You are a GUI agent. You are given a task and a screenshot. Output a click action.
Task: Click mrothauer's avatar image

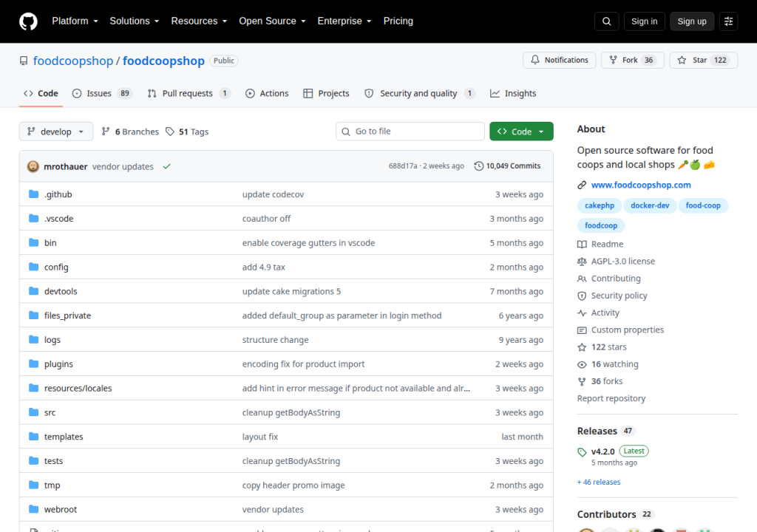[33, 166]
